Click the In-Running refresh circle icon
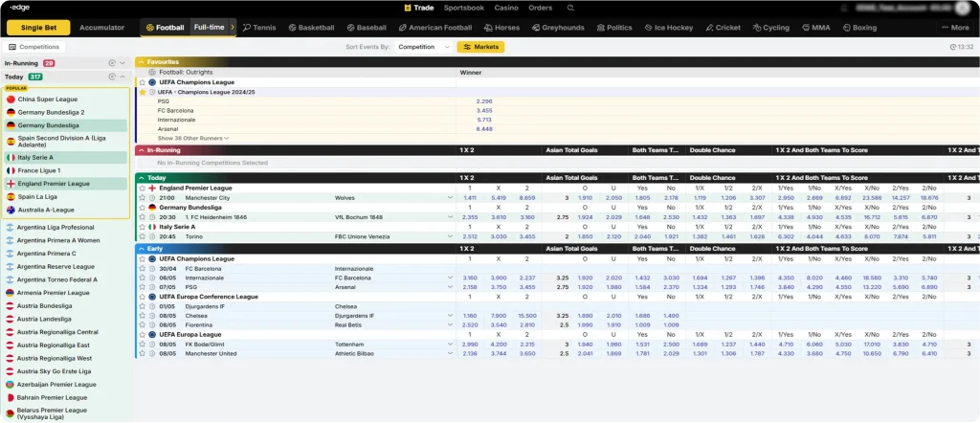This screenshot has height=423, width=980. (x=112, y=63)
